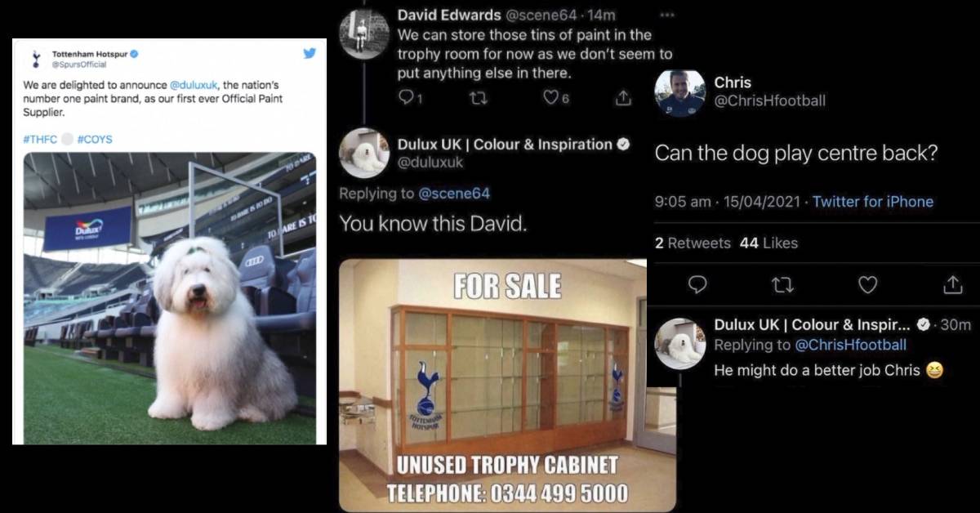Screen dimensions: 980x513
Task: Open the #COYS hashtag
Action: click(95, 140)
